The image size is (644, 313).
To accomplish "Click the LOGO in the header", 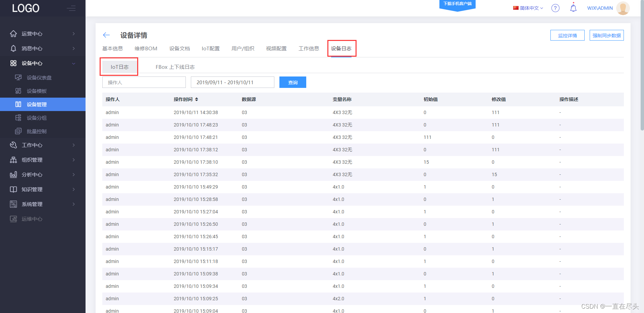I will pos(26,8).
